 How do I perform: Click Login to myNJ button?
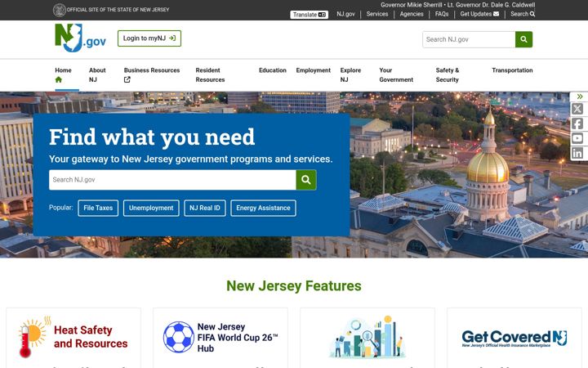[x=149, y=38]
